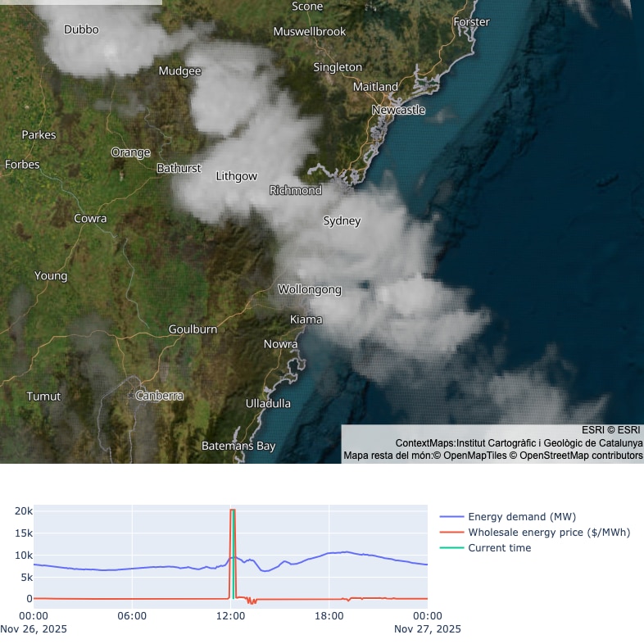Click the Muswellbrook label
This screenshot has height=644, width=644.
tap(310, 32)
